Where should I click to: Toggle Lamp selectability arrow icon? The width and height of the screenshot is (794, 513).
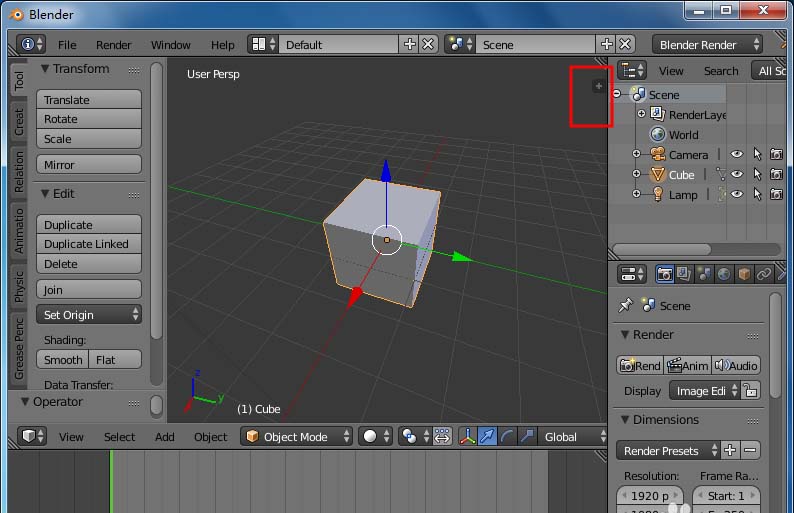(x=757, y=195)
